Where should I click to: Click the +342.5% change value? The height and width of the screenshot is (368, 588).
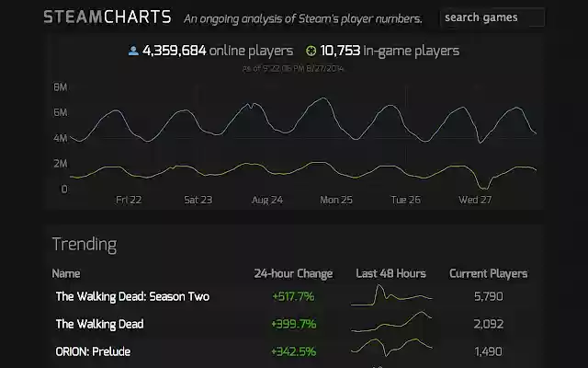pos(293,351)
